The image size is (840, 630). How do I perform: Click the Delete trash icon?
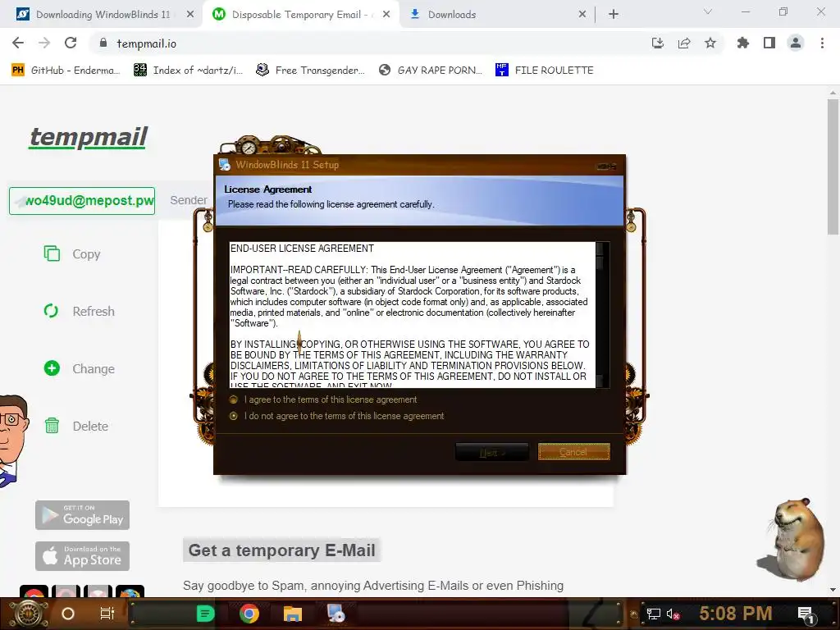click(52, 426)
